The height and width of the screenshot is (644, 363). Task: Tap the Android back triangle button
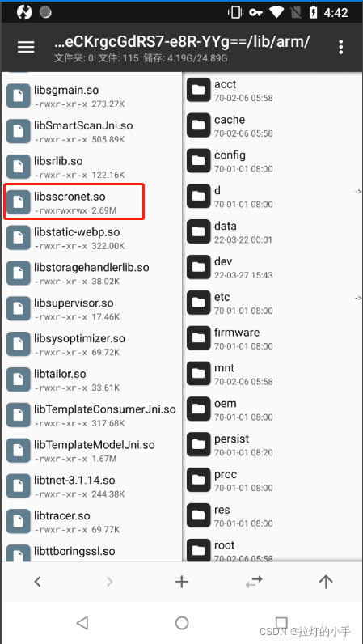[82, 623]
